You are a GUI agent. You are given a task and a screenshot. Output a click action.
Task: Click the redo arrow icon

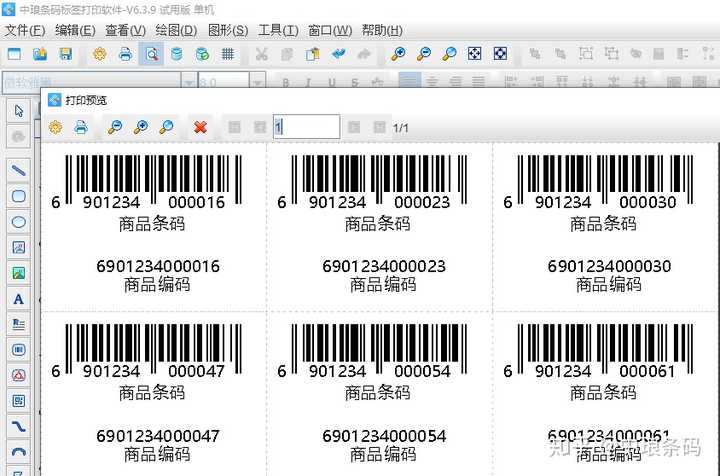[364, 54]
